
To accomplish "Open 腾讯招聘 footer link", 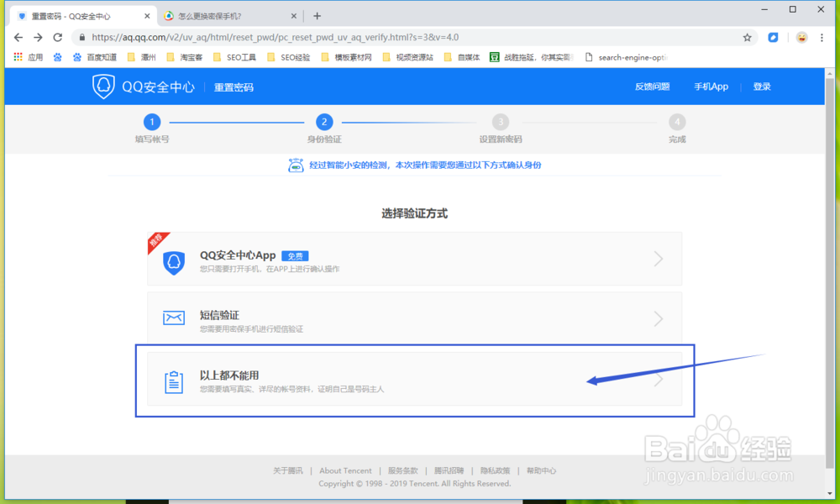I will point(449,470).
